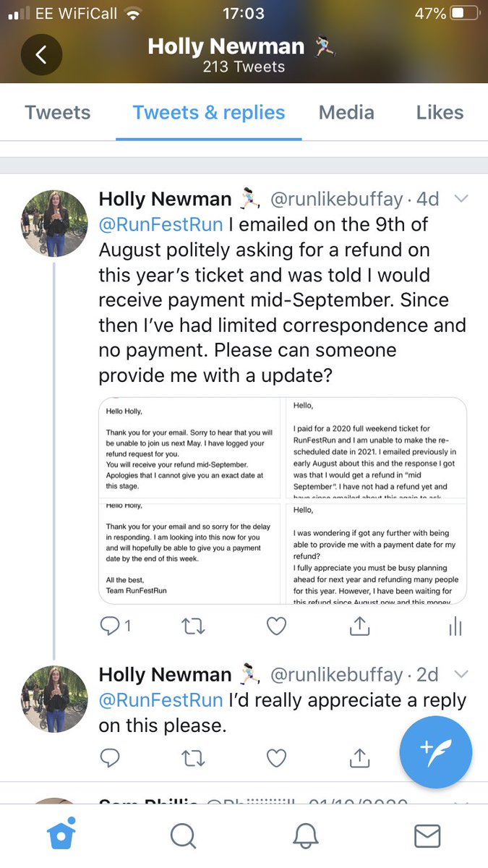
Task: Open the compose new tweet button
Action: pos(435,752)
